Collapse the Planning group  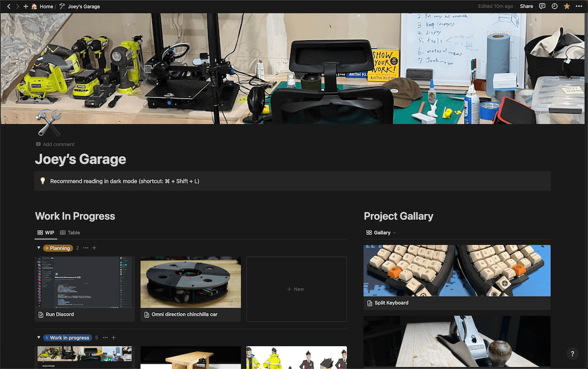tap(38, 248)
